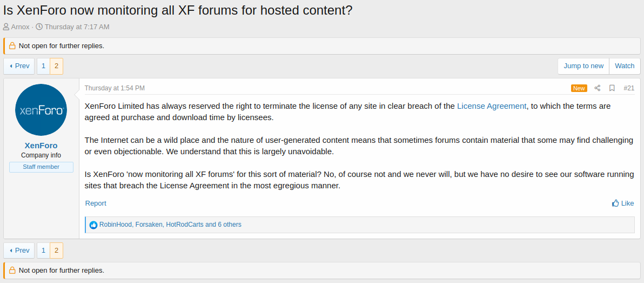This screenshot has height=283, width=644.
Task: Report this post
Action: 96,203
